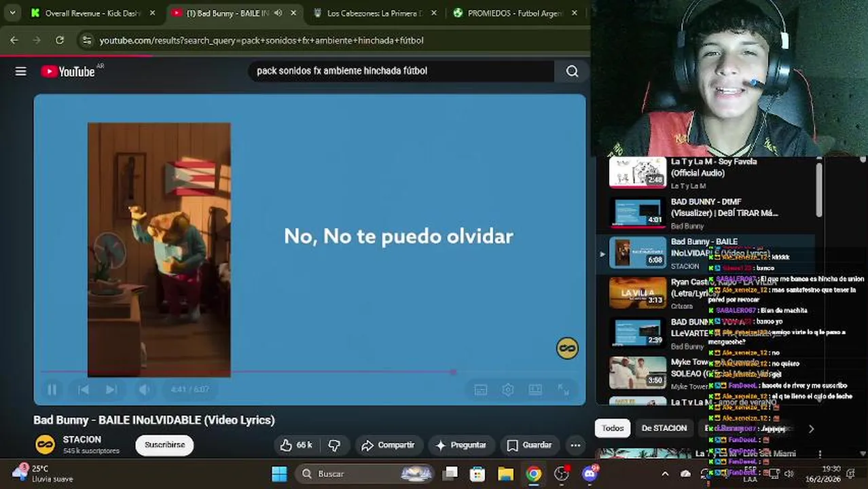Open Microsoft Store from the taskbar

477,473
